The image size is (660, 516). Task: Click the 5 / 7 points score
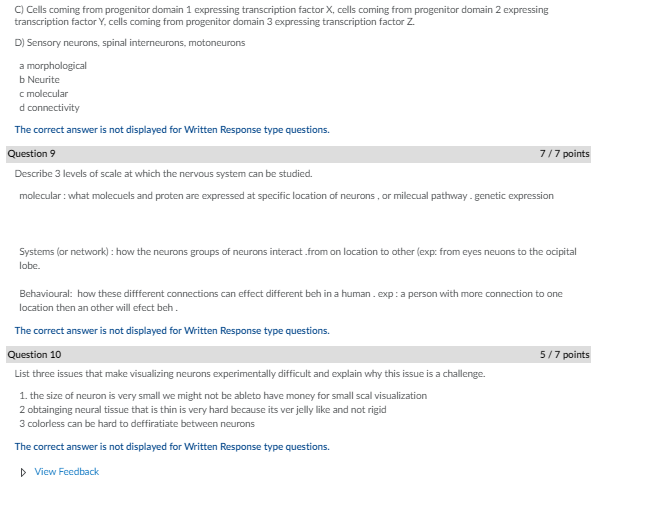coord(564,354)
